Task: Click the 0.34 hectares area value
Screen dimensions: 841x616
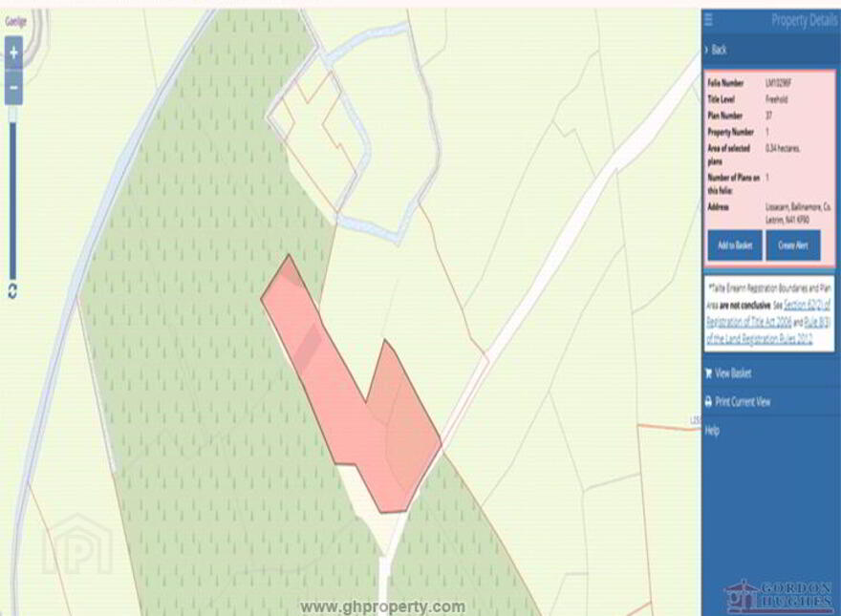Action: [x=783, y=148]
